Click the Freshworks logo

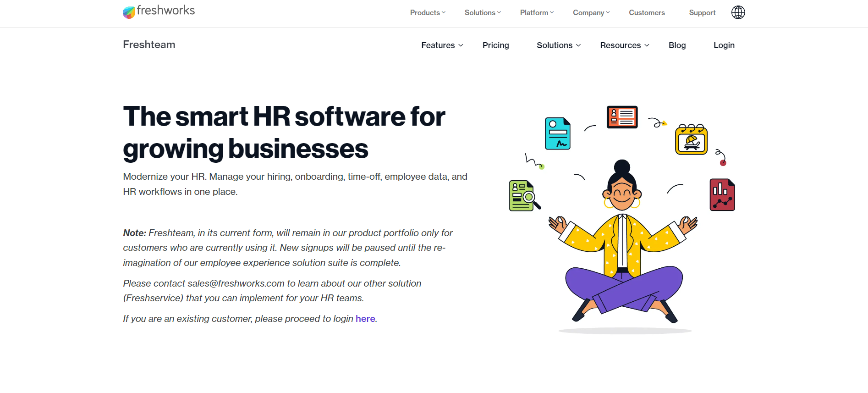pos(159,11)
